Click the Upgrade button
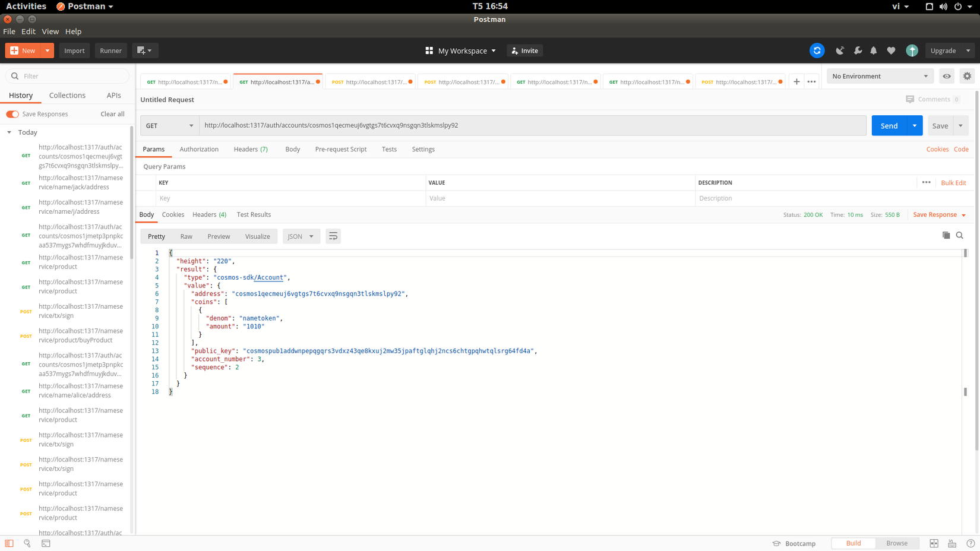Screen dimensions: 980x551 coord(943,50)
